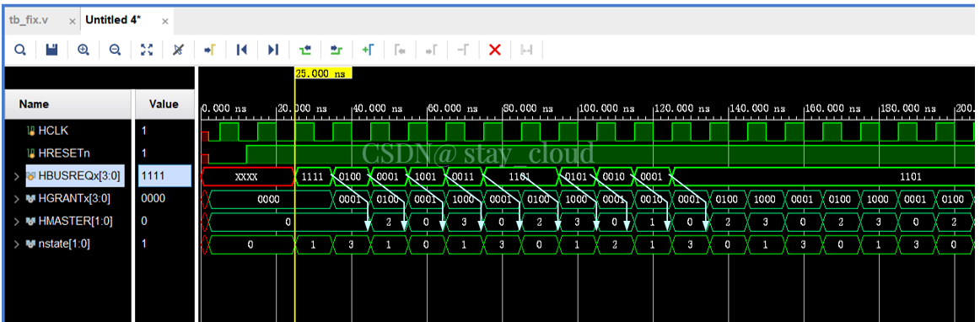Click the Zoom Fit icon
This screenshot has width=980, height=322.
click(147, 50)
